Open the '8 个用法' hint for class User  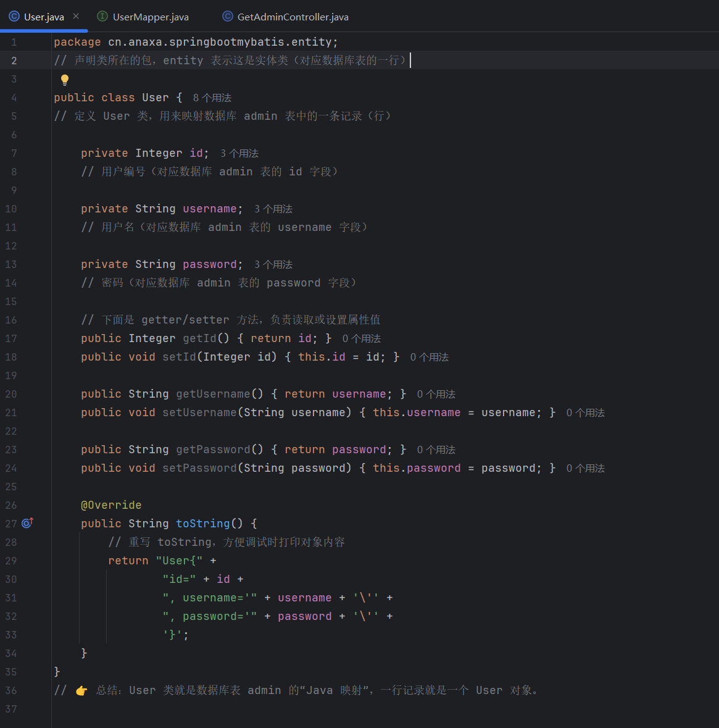pyautogui.click(x=212, y=98)
